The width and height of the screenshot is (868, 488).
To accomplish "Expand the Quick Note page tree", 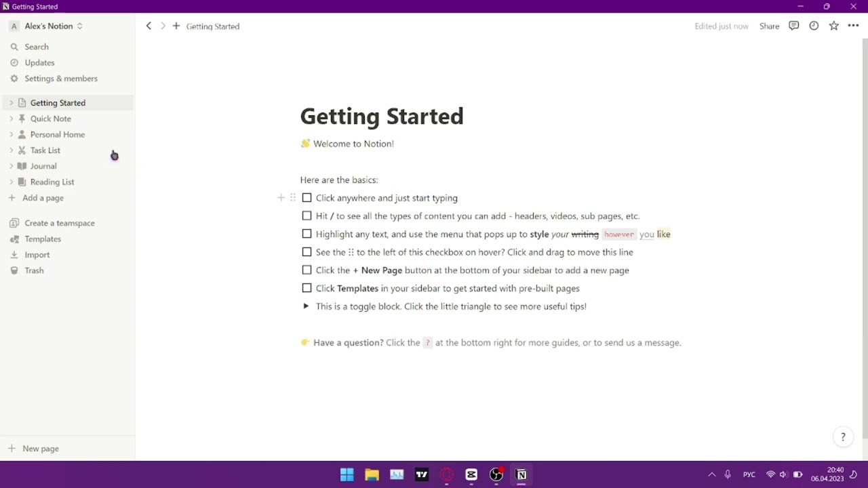I will point(11,119).
